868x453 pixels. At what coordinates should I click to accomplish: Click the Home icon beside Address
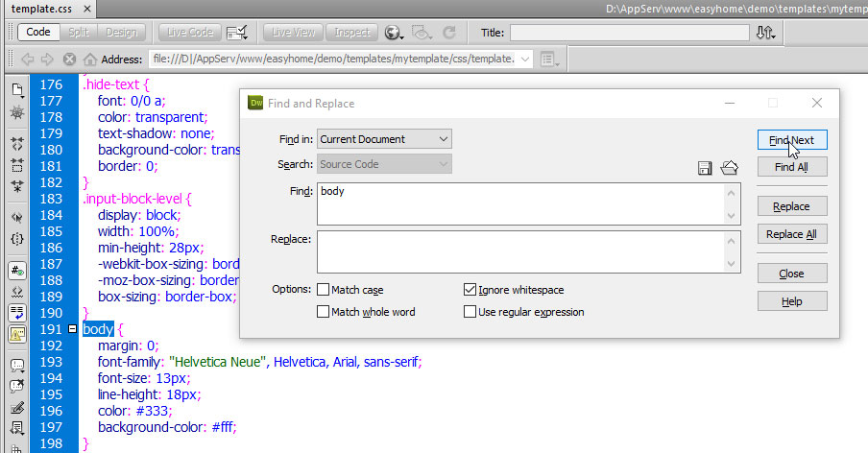click(x=90, y=60)
